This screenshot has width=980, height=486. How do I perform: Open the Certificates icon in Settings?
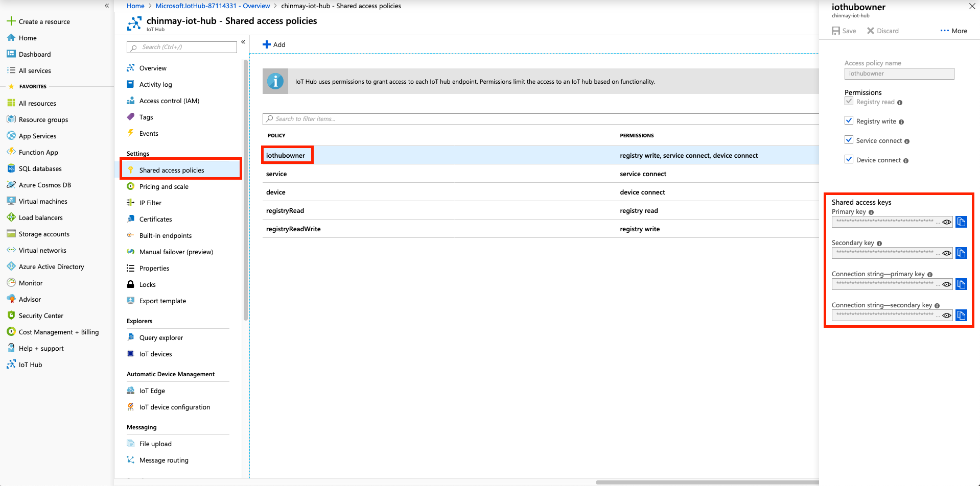pyautogui.click(x=131, y=219)
